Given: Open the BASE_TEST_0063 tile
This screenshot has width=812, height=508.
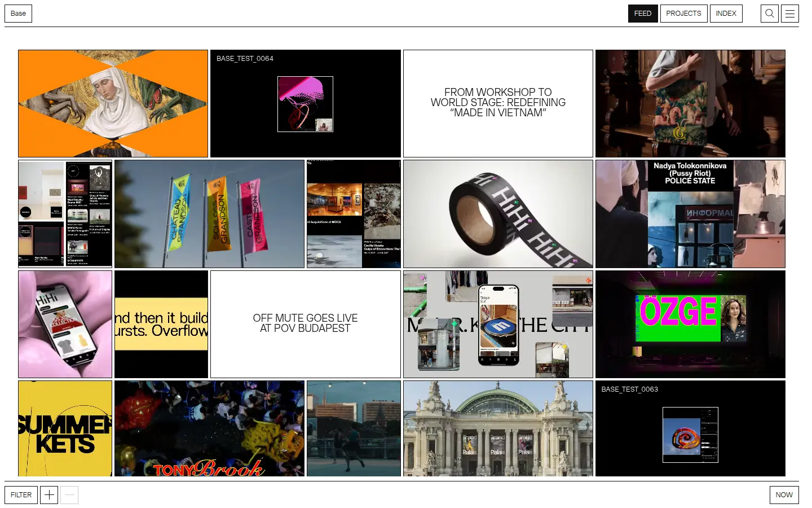Looking at the screenshot, I should point(690,428).
